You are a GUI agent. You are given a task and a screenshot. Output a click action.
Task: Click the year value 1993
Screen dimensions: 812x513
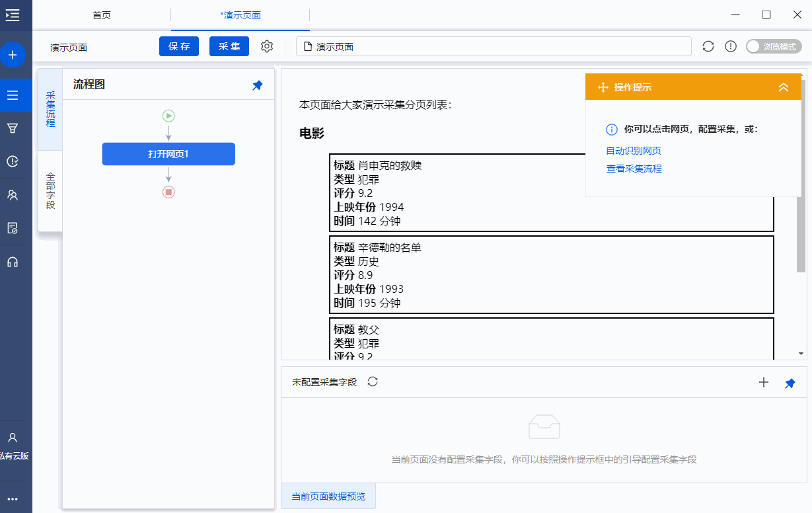[391, 289]
